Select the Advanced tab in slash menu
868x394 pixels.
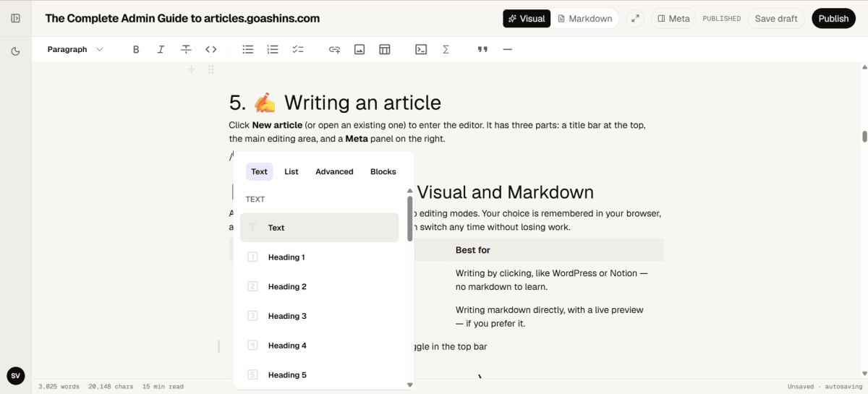pos(334,171)
